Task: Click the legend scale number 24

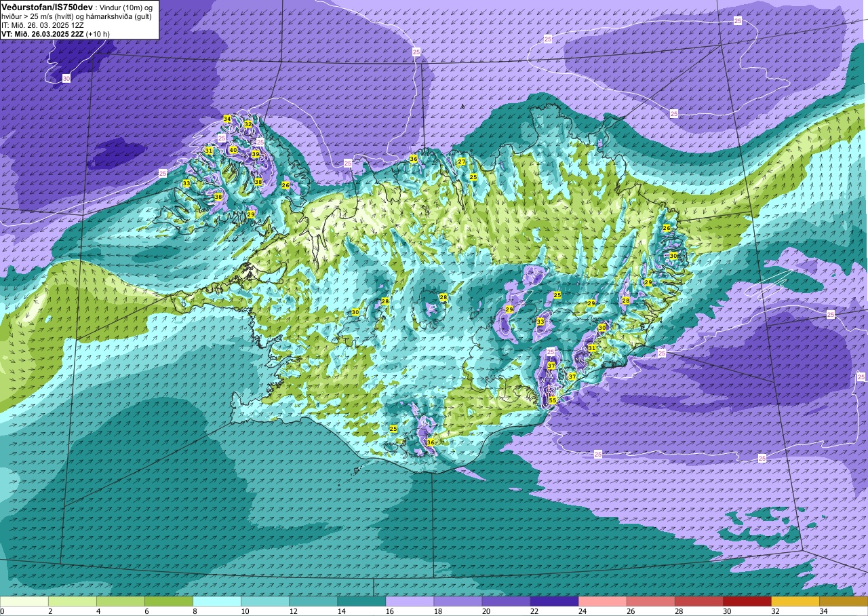Action: click(x=582, y=611)
